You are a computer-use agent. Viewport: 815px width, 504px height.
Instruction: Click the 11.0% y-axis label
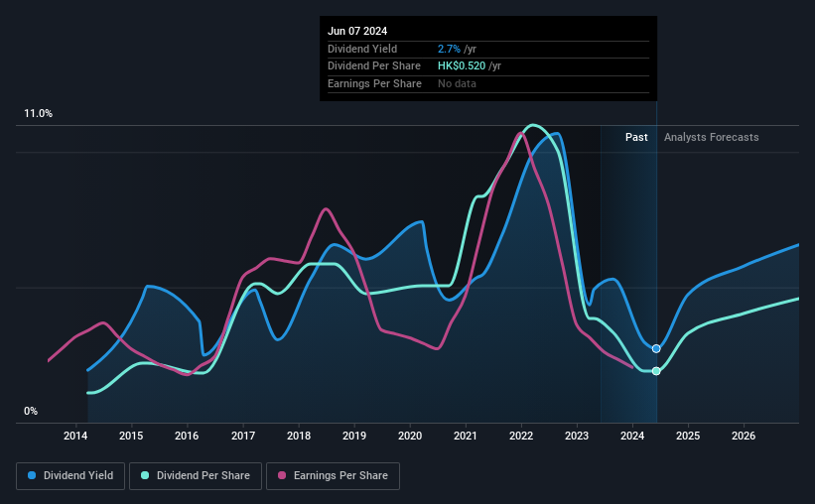pos(38,114)
